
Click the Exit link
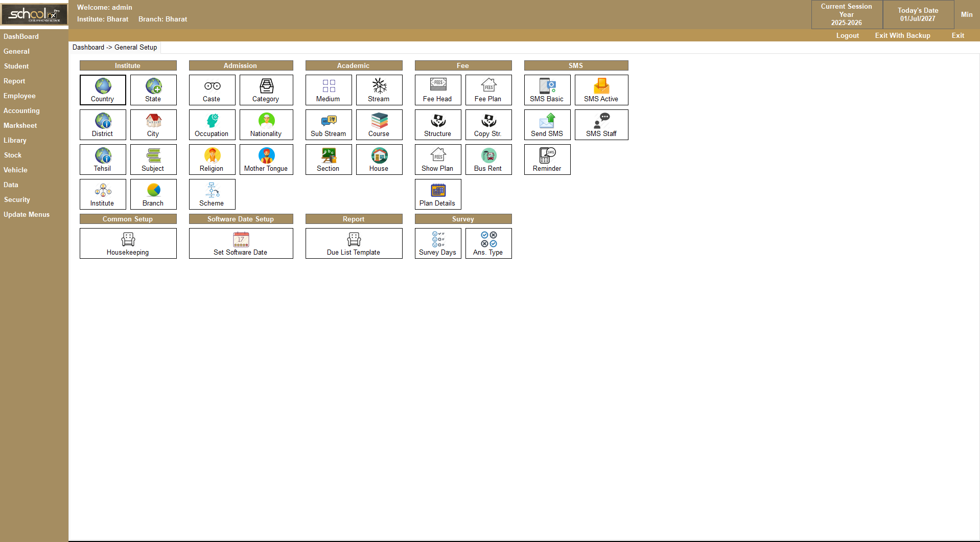[958, 35]
